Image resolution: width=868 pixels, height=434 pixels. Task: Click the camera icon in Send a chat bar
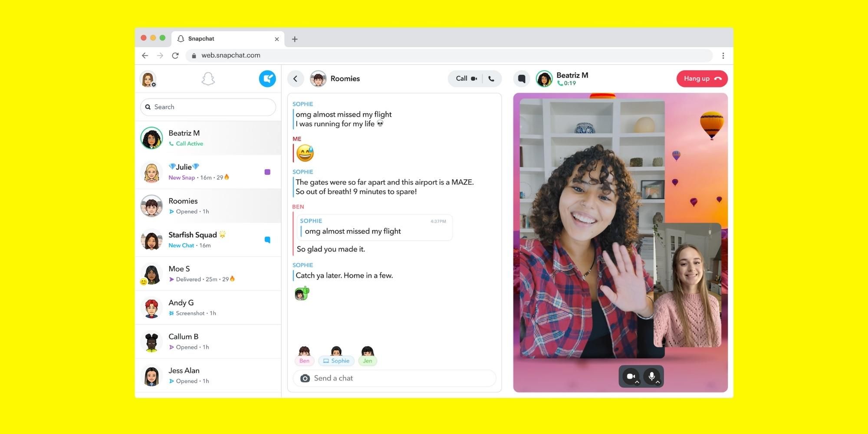305,378
